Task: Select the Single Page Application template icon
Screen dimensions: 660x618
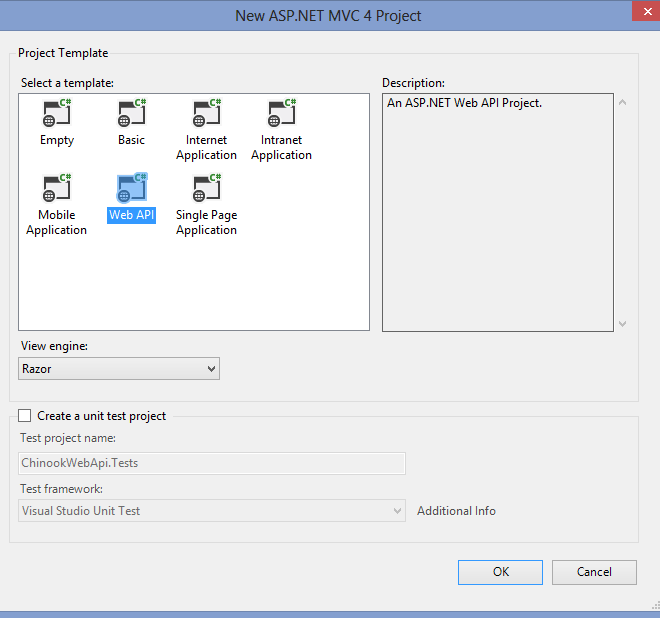Action: coord(207,188)
